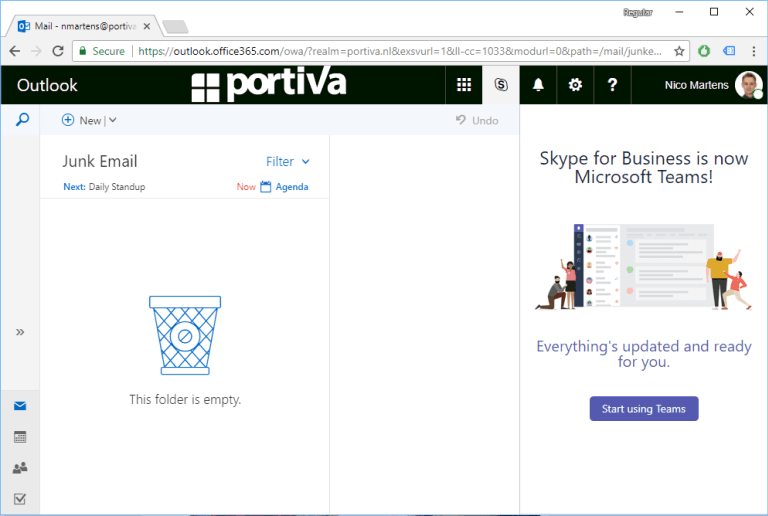Close the Mail browser tab
This screenshot has height=516, width=768.
[x=146, y=26]
